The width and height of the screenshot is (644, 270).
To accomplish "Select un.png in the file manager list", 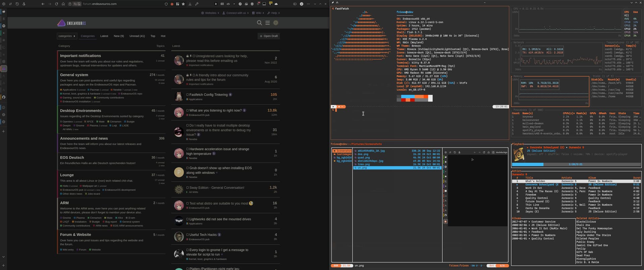I will click(397, 168).
